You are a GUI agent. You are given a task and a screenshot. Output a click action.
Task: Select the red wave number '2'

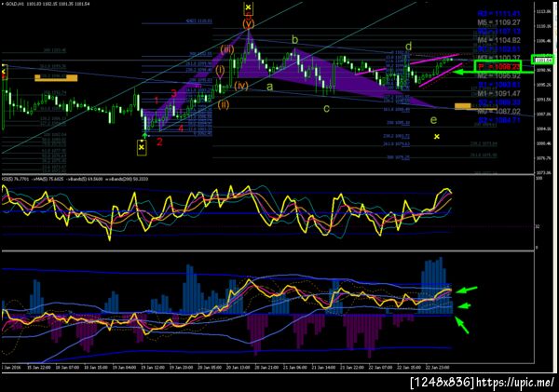tap(159, 142)
